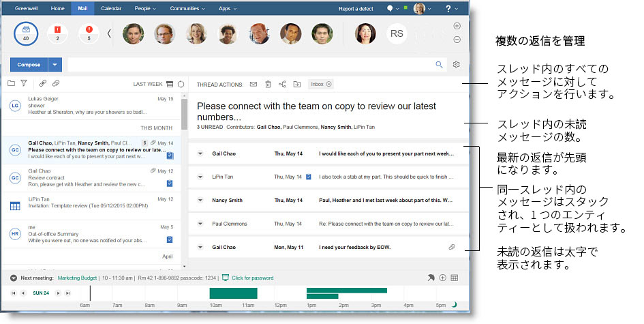Toggle the flag on Out-of-office Summary email
This screenshot has height=324, width=644.
tap(170, 239)
